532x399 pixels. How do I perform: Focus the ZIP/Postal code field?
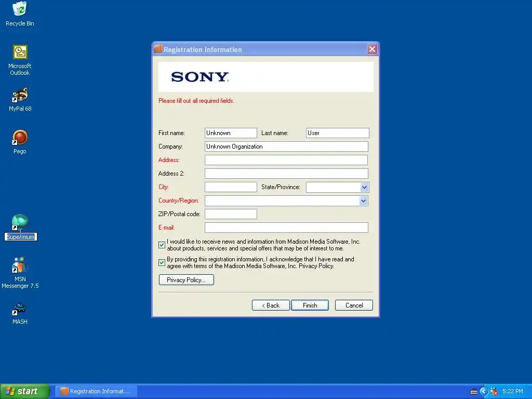pyautogui.click(x=231, y=214)
